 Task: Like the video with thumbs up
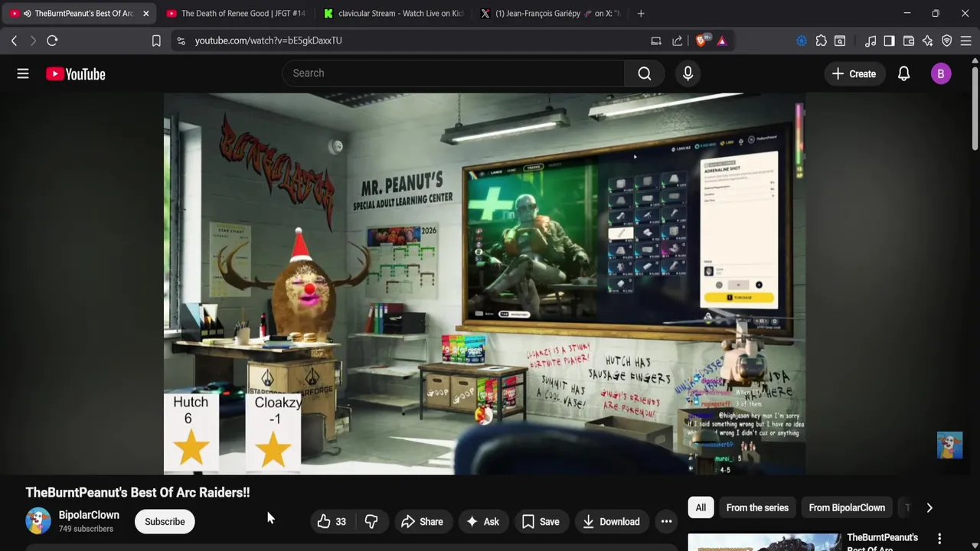(x=332, y=522)
